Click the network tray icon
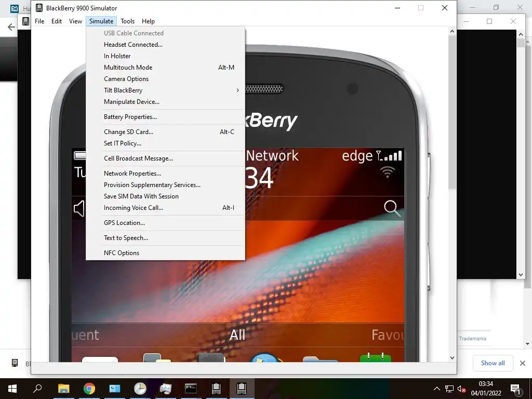Image resolution: width=532 pixels, height=399 pixels. click(449, 389)
